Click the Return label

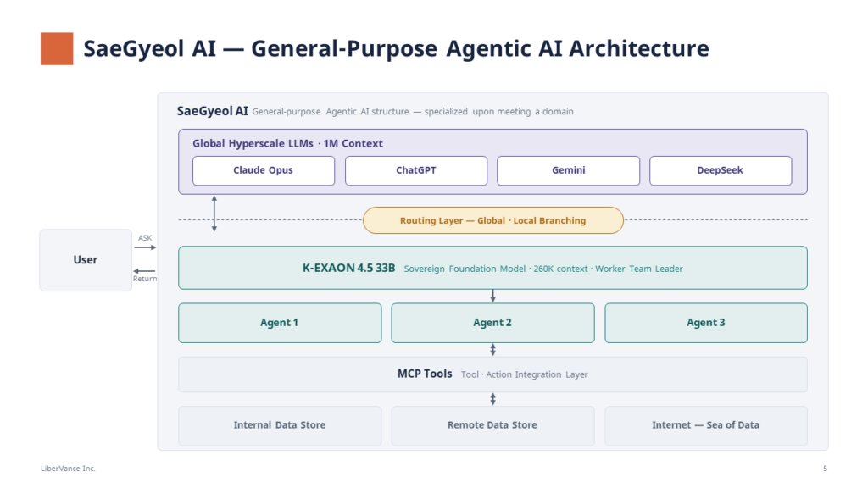145,279
